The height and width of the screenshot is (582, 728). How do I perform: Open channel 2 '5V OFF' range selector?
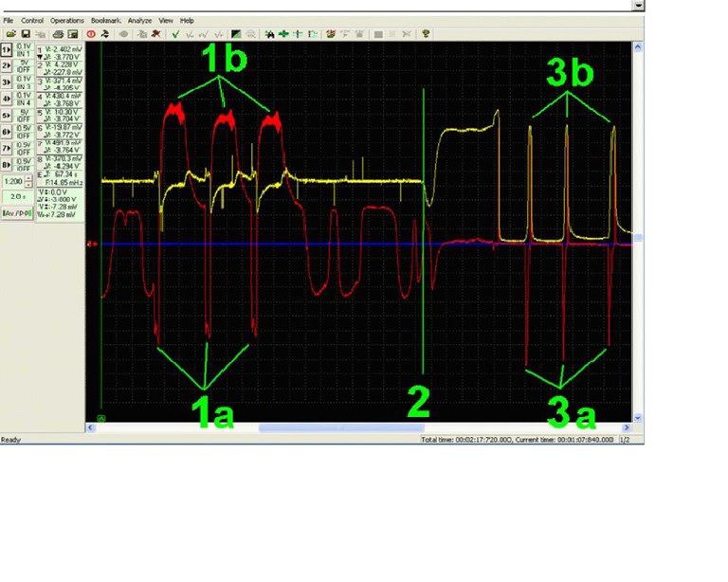24,66
